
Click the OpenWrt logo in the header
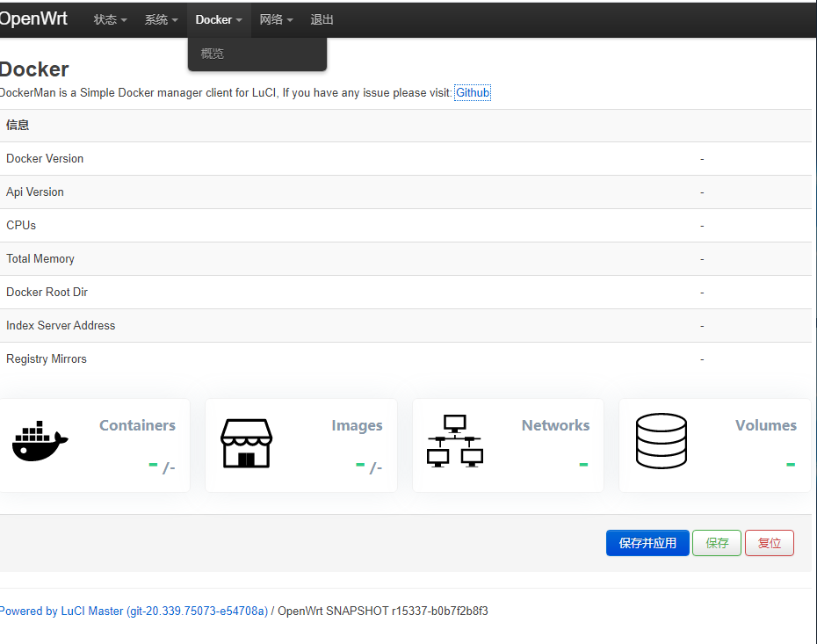point(33,18)
